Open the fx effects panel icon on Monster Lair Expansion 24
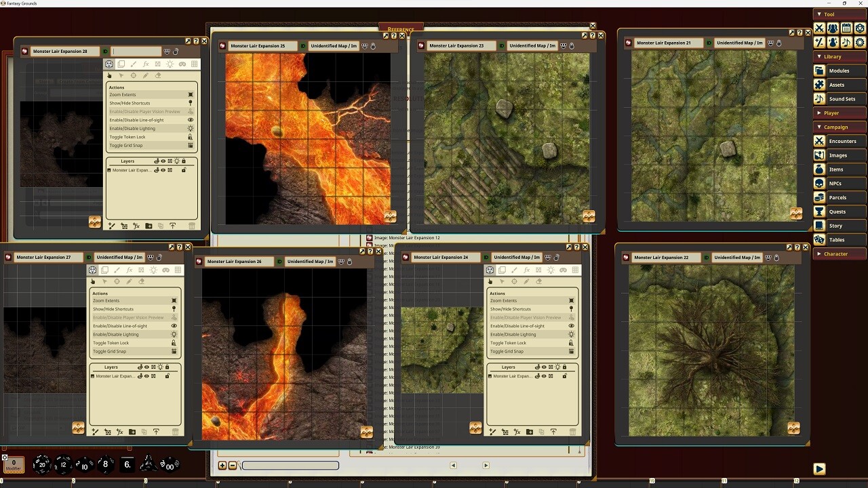868x488 pixels. tap(526, 271)
